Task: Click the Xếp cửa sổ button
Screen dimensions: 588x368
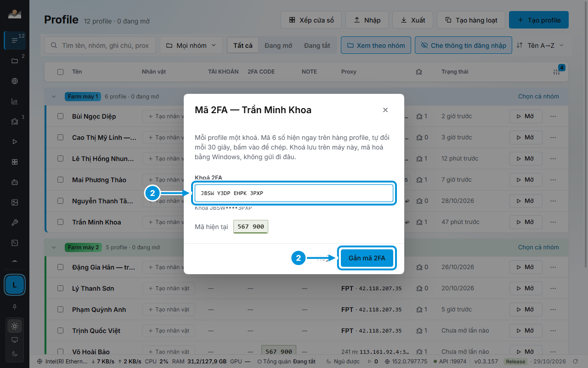Action: point(311,20)
